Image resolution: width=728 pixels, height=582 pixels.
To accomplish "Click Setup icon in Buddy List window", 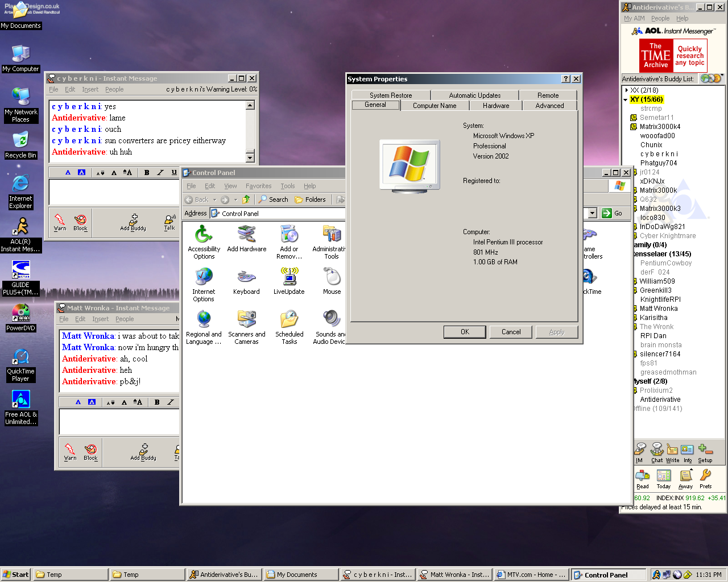I will (x=705, y=453).
